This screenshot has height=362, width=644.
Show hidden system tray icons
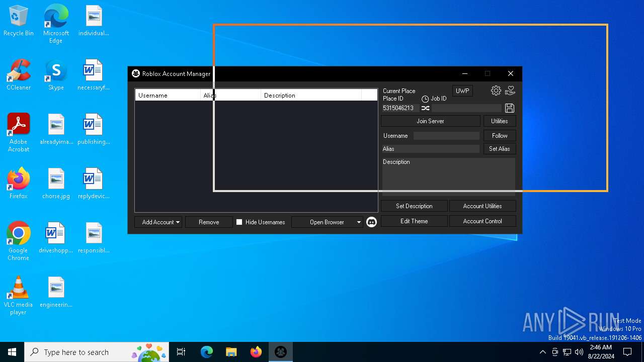[542, 352]
